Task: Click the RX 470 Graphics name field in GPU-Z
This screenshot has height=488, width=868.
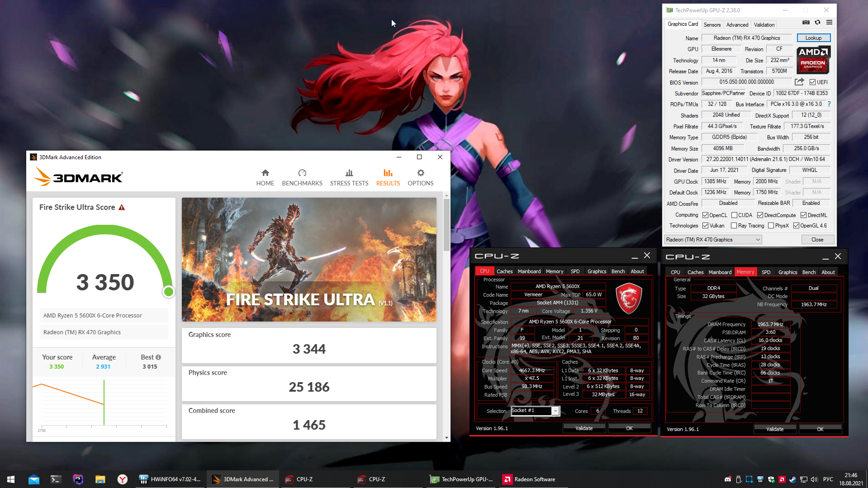Action: [x=747, y=38]
